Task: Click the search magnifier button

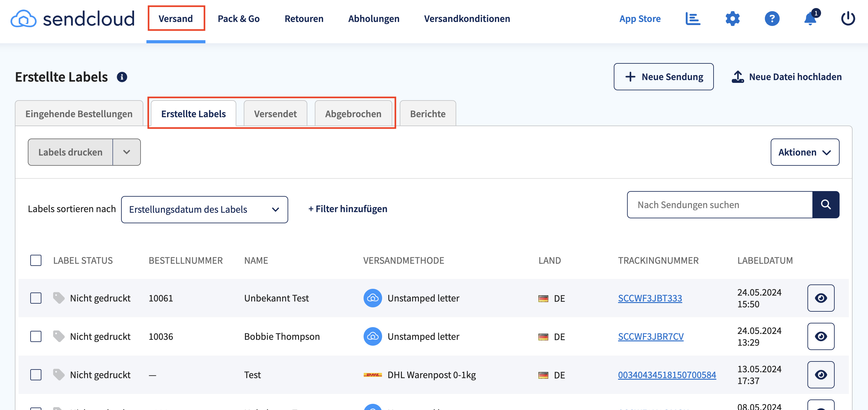Action: [x=826, y=205]
